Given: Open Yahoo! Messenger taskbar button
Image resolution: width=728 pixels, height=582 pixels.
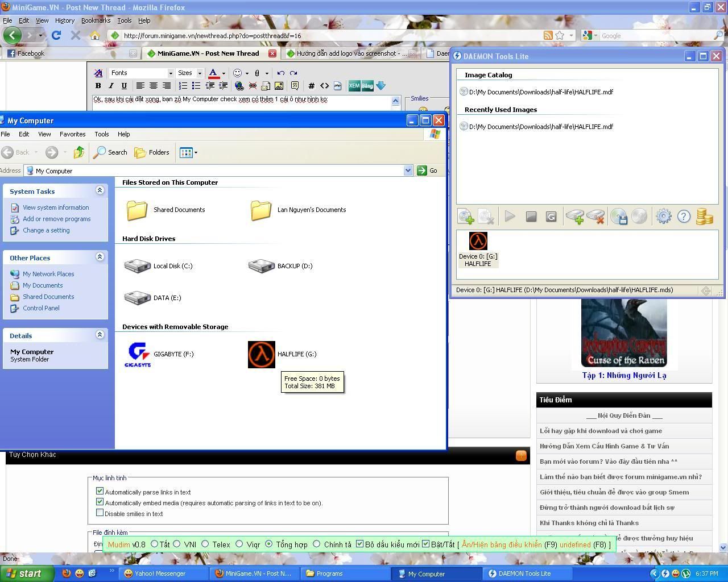Looking at the screenshot, I should (163, 573).
